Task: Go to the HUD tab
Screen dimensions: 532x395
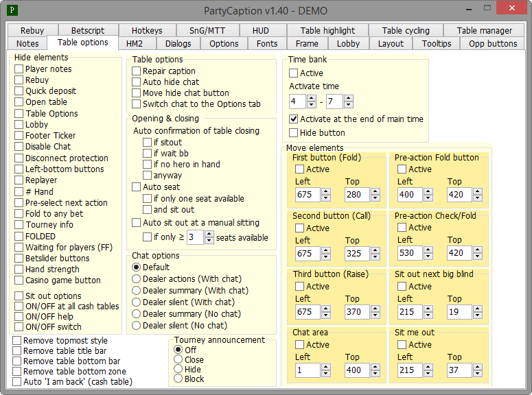Action: pos(261,30)
